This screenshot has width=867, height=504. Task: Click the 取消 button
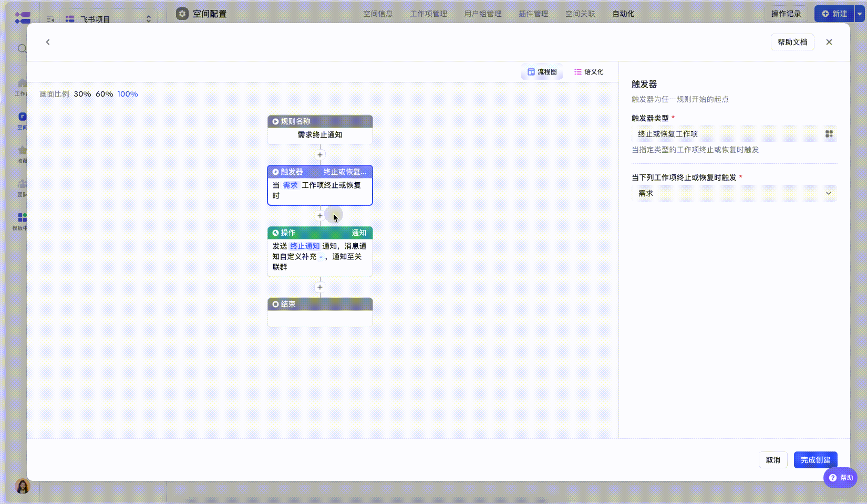773,460
